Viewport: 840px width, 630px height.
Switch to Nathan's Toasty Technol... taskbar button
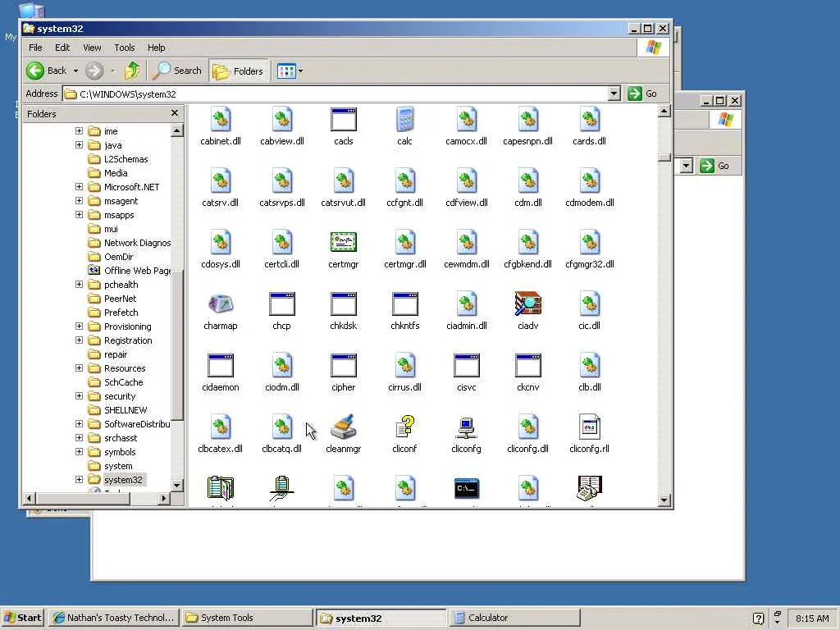(x=113, y=618)
